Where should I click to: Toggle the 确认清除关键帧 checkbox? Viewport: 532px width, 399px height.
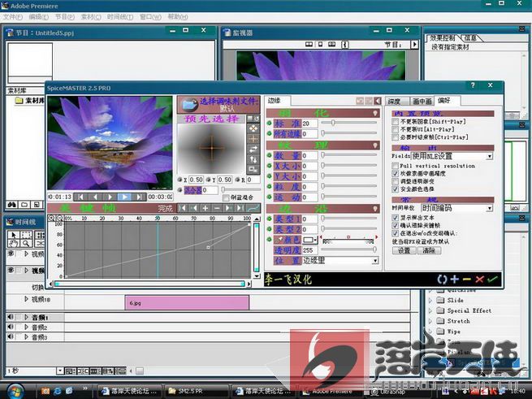[395, 225]
